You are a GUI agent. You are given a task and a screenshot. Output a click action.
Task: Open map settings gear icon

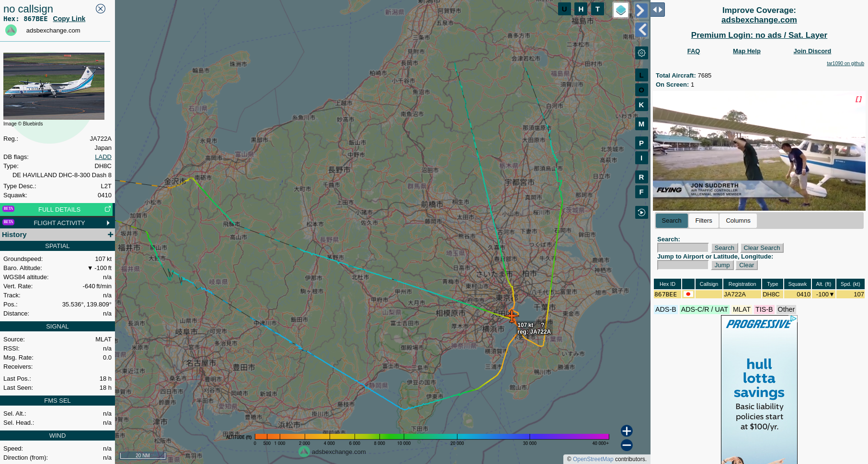point(641,53)
